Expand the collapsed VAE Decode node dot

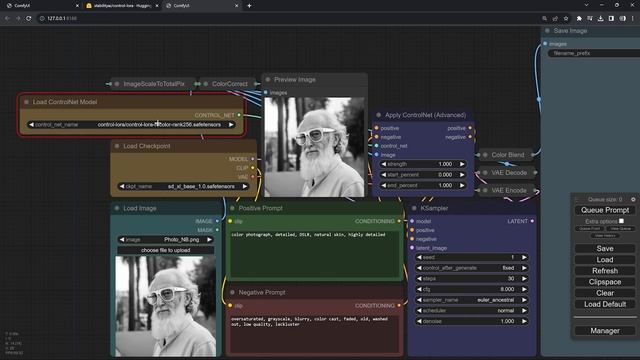pyautogui.click(x=485, y=173)
